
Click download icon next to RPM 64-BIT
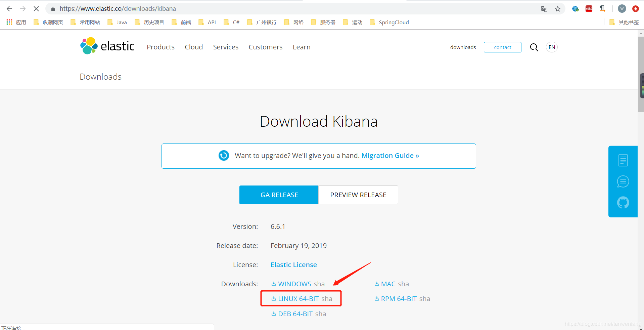[x=377, y=299]
